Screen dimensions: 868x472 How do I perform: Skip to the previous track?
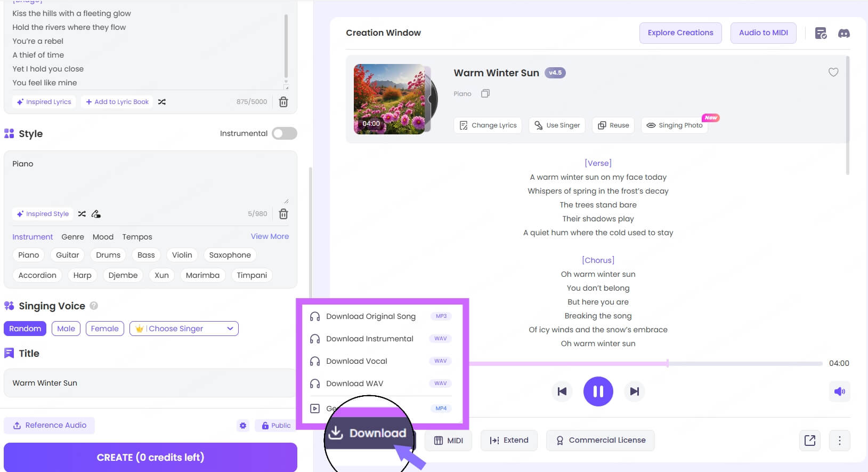tap(562, 391)
